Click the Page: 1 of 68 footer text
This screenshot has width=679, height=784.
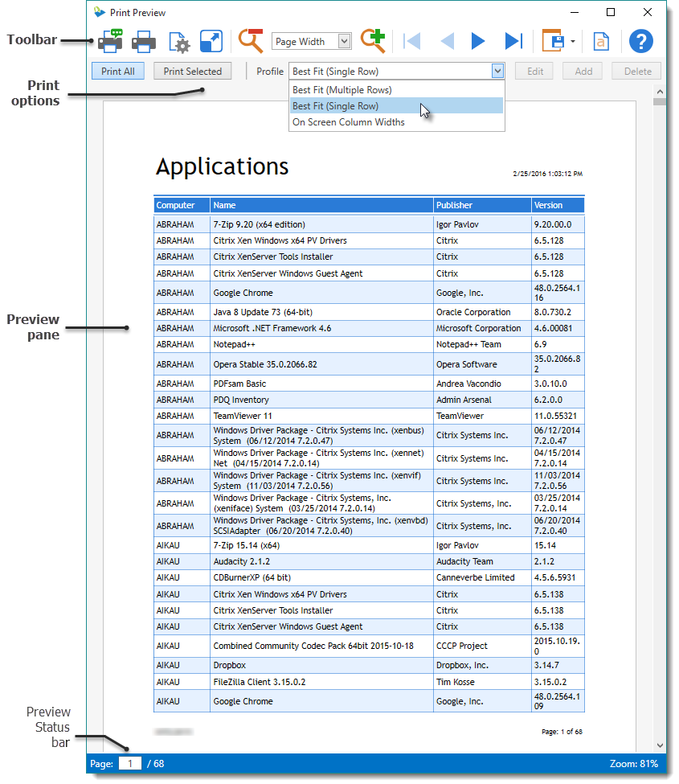click(x=562, y=732)
